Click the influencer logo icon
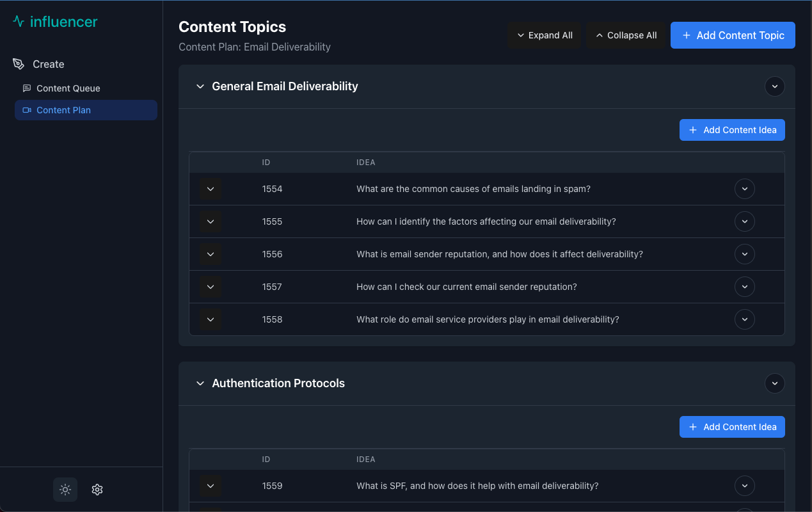The image size is (812, 512). pos(17,21)
